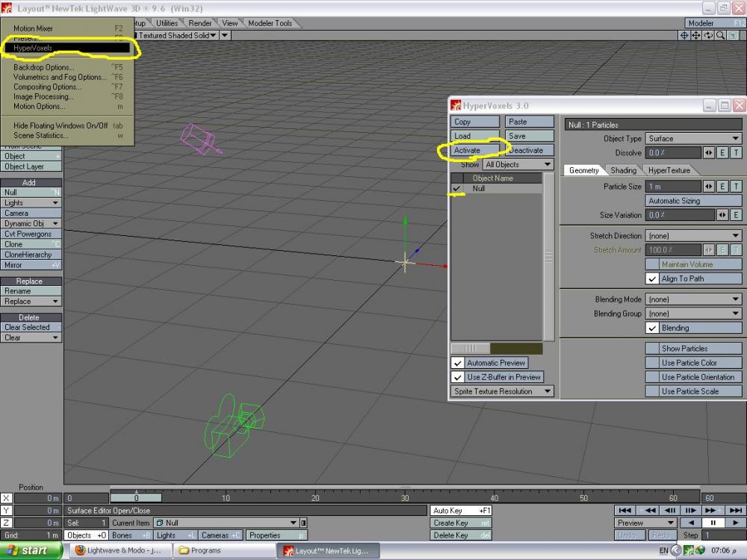
Task: Click the Step value field
Action: click(x=724, y=535)
